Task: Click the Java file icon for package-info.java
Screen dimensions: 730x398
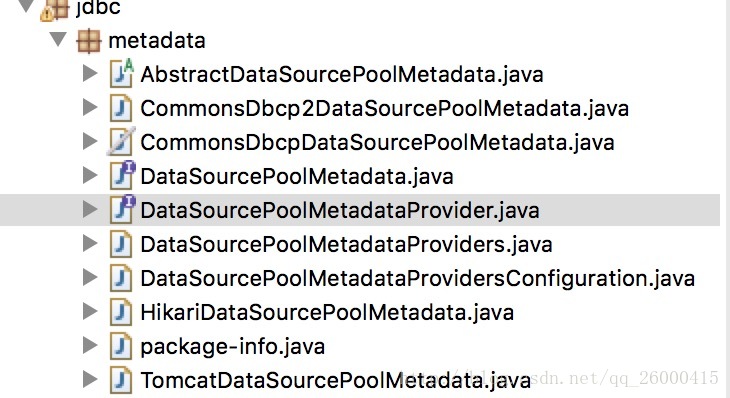Action: tap(121, 346)
